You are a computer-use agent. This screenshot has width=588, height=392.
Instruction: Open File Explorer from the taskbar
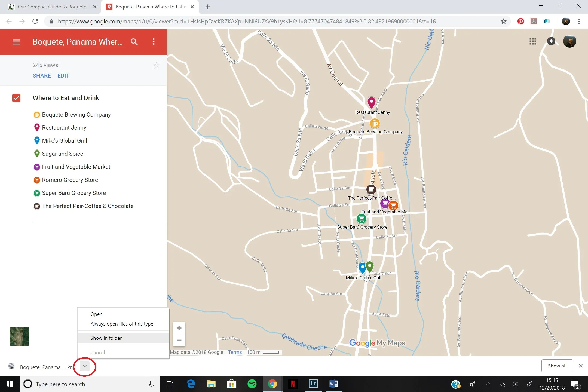click(x=211, y=384)
